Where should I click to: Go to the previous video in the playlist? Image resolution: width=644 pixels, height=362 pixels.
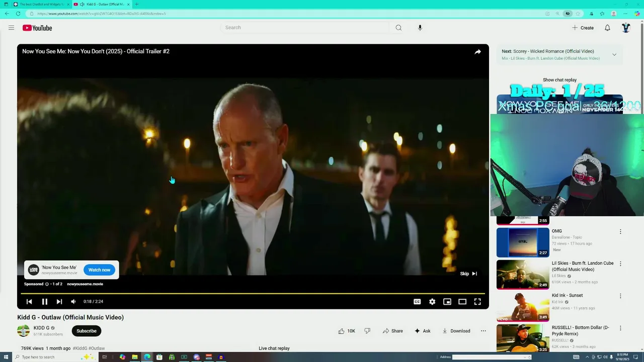29,302
